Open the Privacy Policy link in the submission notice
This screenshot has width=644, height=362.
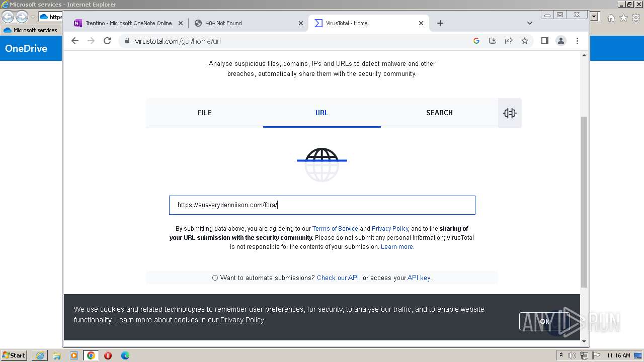(390, 229)
